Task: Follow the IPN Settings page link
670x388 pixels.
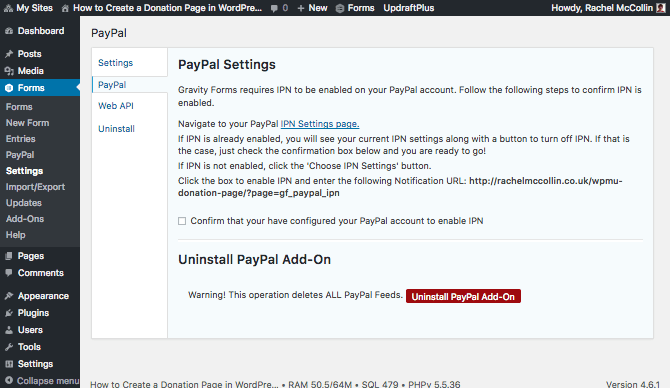Action: click(320, 124)
